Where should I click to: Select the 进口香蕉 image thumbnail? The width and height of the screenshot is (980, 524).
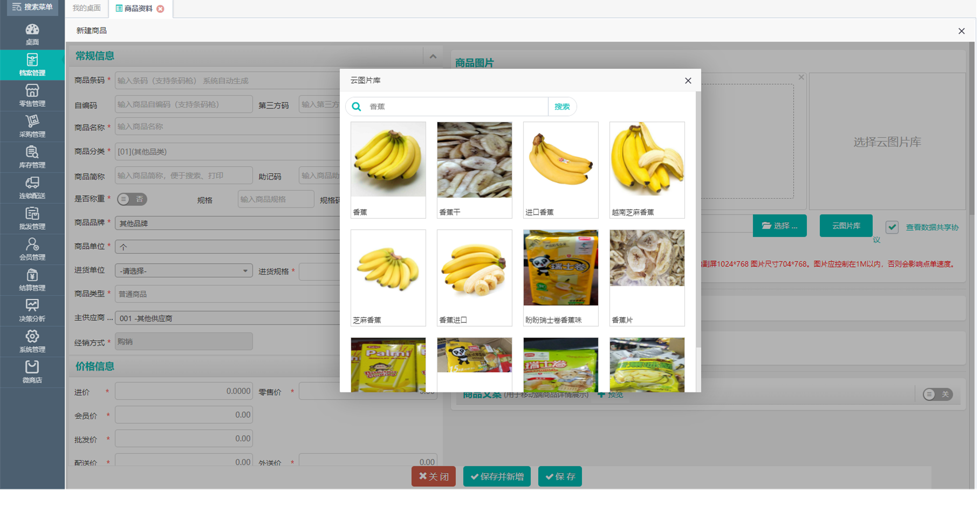560,169
